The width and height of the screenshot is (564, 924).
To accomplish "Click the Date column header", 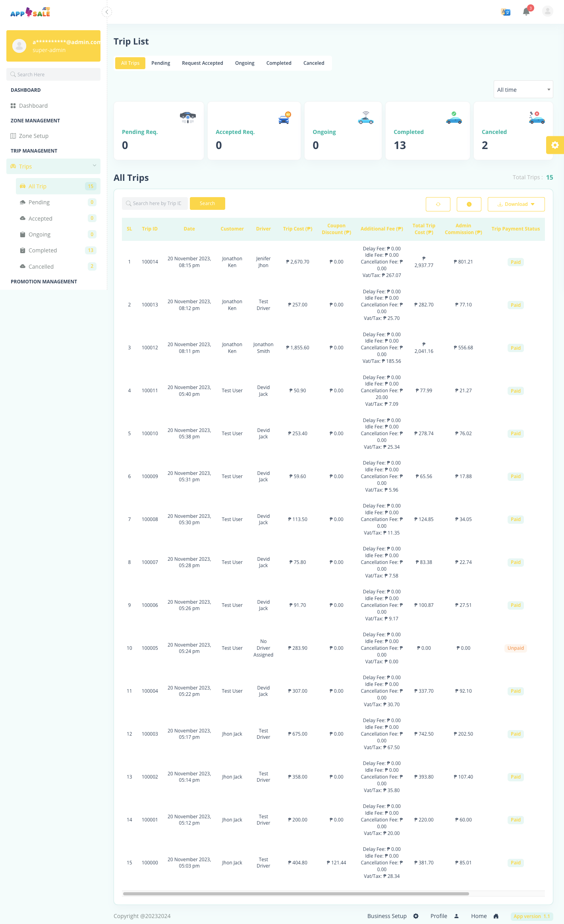I will 189,229.
